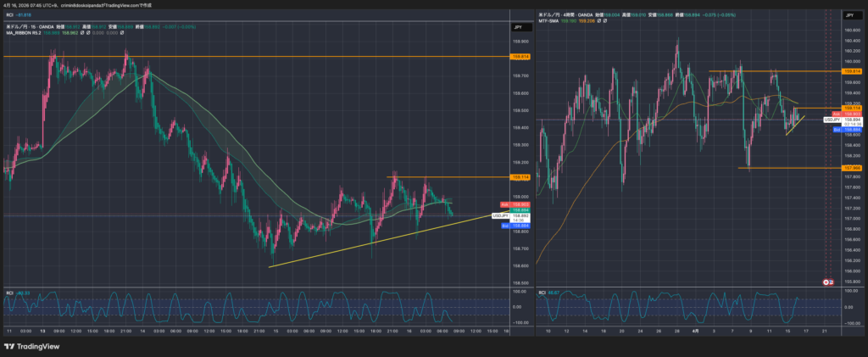This screenshot has width=868, height=357.
Task: Click the orange 159.814 price label on left chart
Action: (x=520, y=56)
